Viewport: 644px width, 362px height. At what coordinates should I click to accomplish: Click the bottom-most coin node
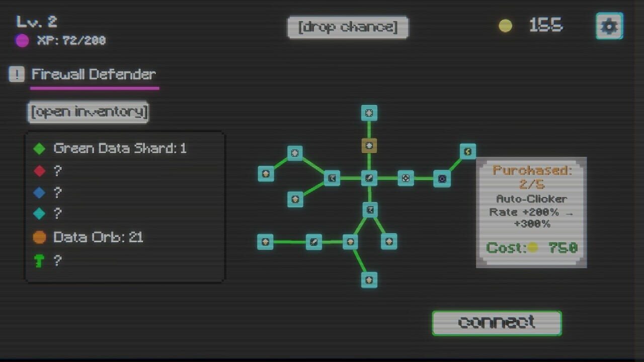click(369, 280)
